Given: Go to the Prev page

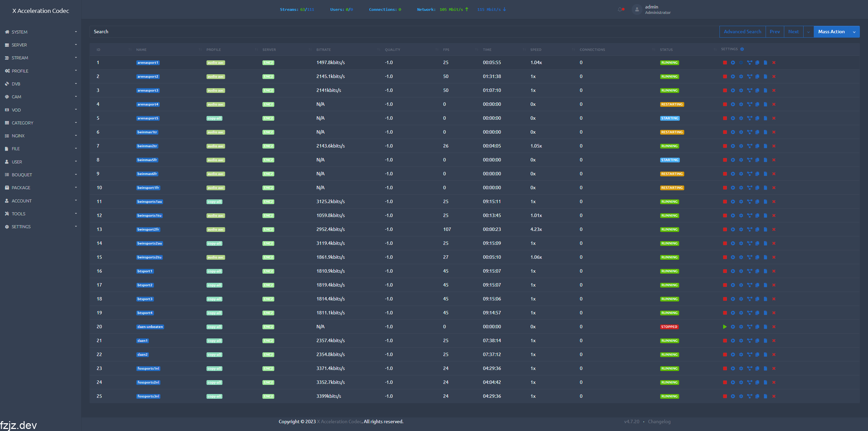Looking at the screenshot, I should pos(774,32).
